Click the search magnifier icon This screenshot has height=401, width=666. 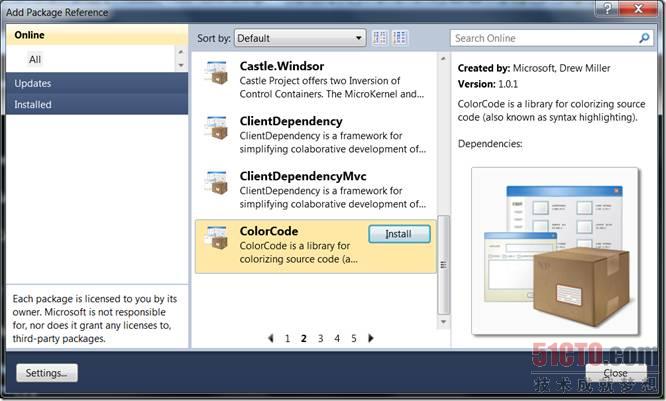pos(644,38)
